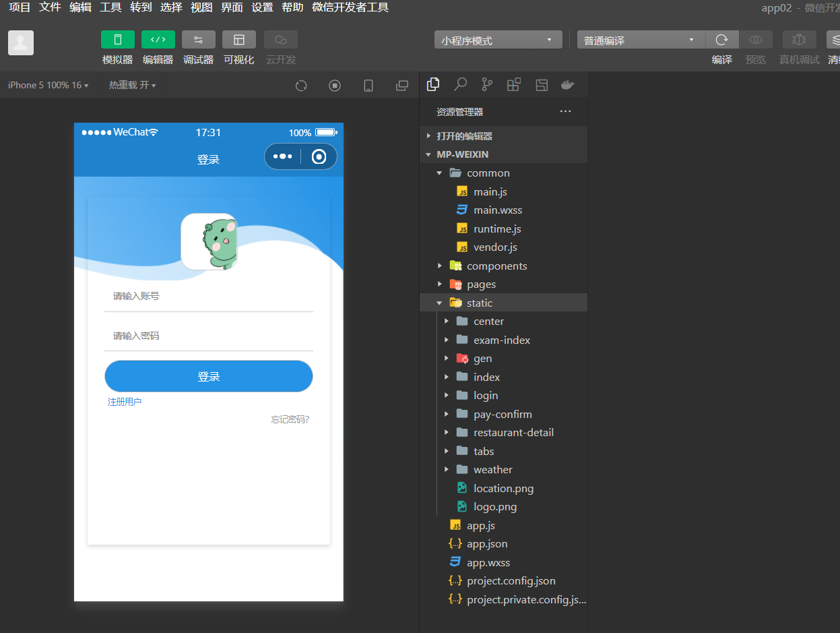Collapse the MP-WEIXIN project root

point(504,154)
